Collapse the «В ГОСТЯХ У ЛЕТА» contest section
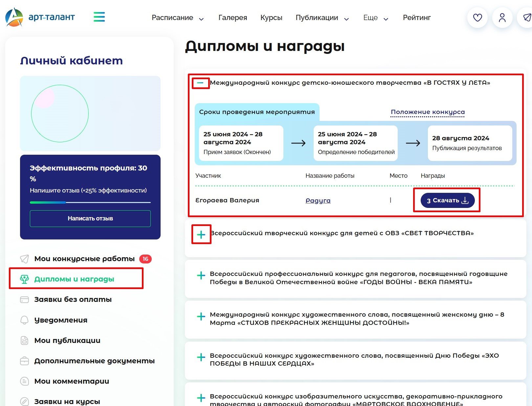The image size is (532, 406). tap(200, 83)
